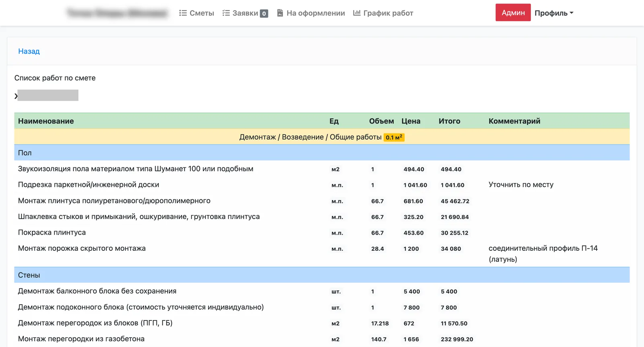Viewport: 644px width, 347px height.
Task: Click price value 1 656
Action: coord(411,339)
